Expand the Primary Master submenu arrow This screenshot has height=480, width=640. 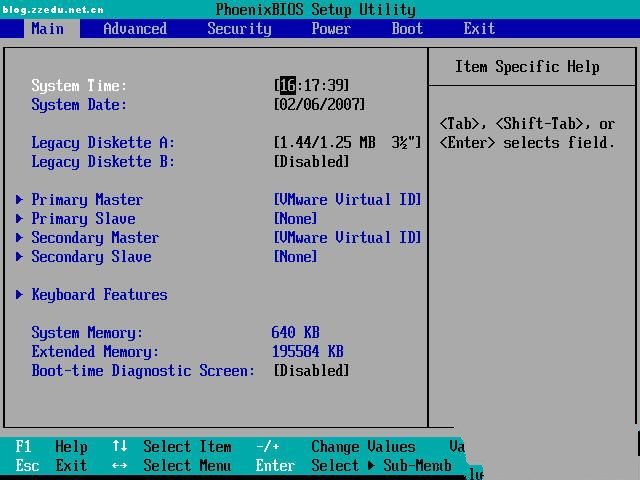tap(20, 199)
